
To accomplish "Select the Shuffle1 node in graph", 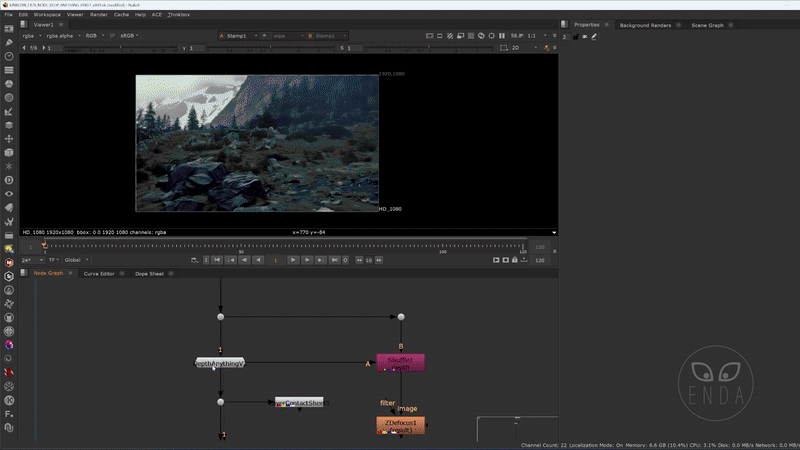I will (400, 363).
